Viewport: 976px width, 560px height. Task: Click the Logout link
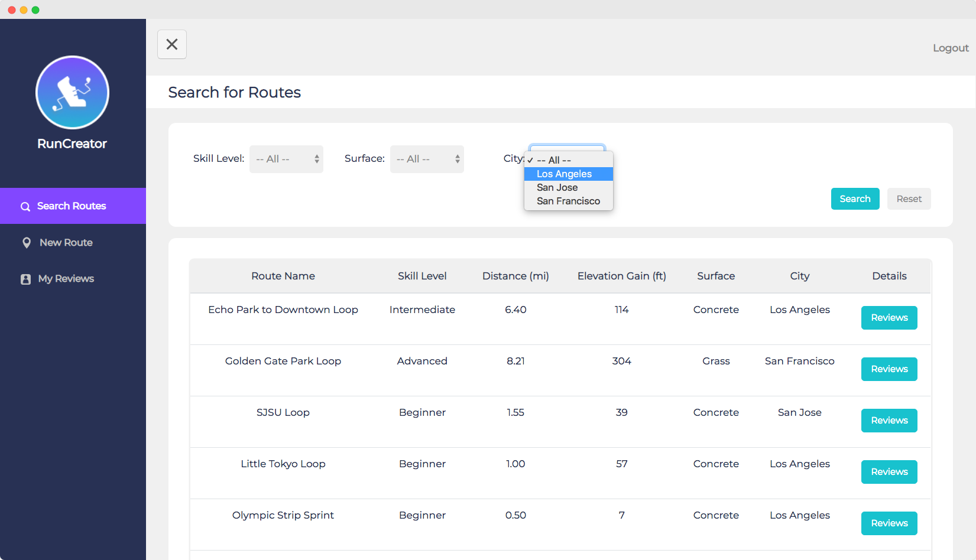[951, 48]
